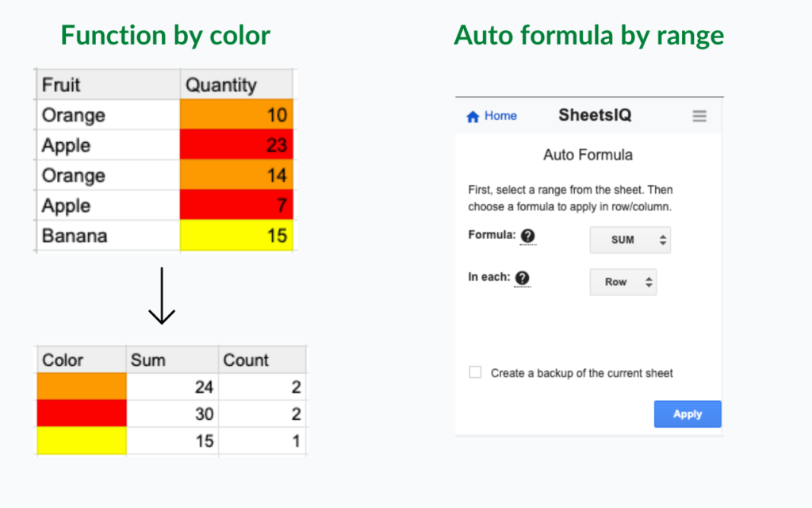Select the Sum cell showing 30

pos(172,414)
